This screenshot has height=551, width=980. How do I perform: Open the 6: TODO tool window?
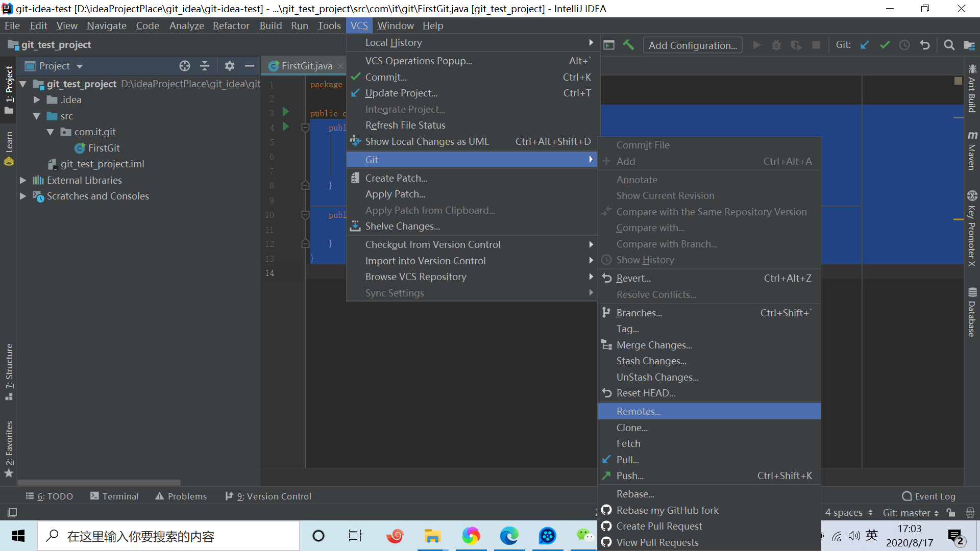click(x=50, y=496)
